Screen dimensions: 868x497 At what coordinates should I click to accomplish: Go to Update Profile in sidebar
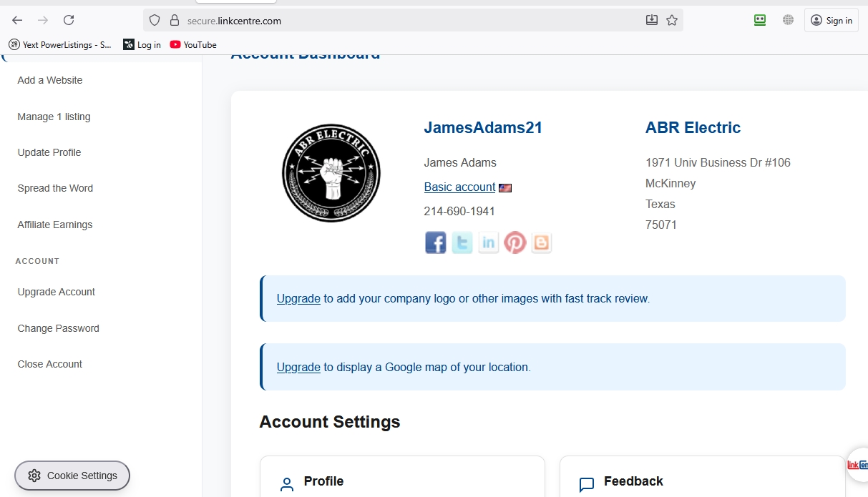(x=49, y=152)
